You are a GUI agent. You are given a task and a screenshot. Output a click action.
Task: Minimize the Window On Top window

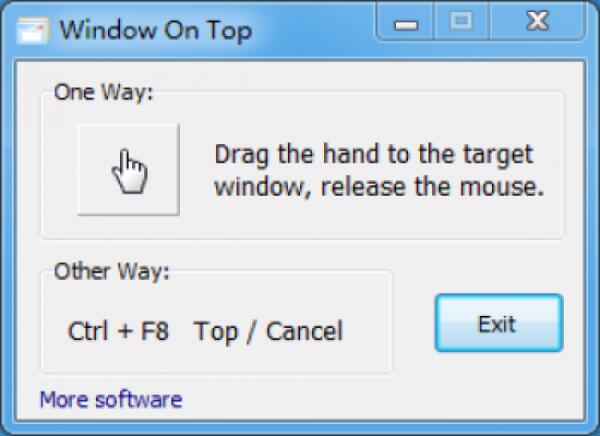(x=406, y=22)
